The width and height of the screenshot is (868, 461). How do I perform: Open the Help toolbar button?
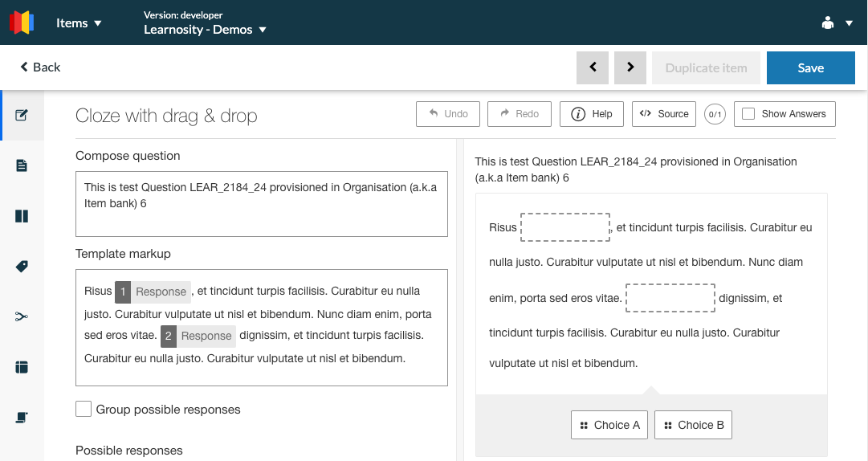592,114
